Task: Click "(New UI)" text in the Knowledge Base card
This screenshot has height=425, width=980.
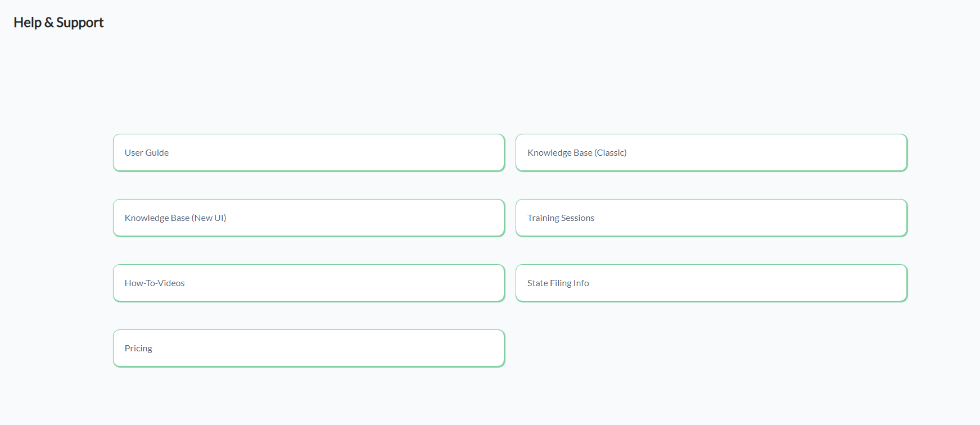Action: 209,218
